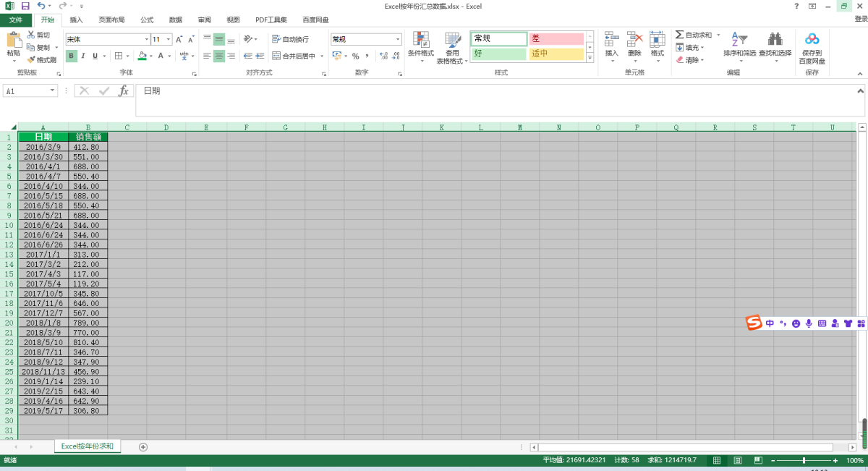
Task: Click the Format Painter (格式刷) icon
Action: [x=31, y=60]
